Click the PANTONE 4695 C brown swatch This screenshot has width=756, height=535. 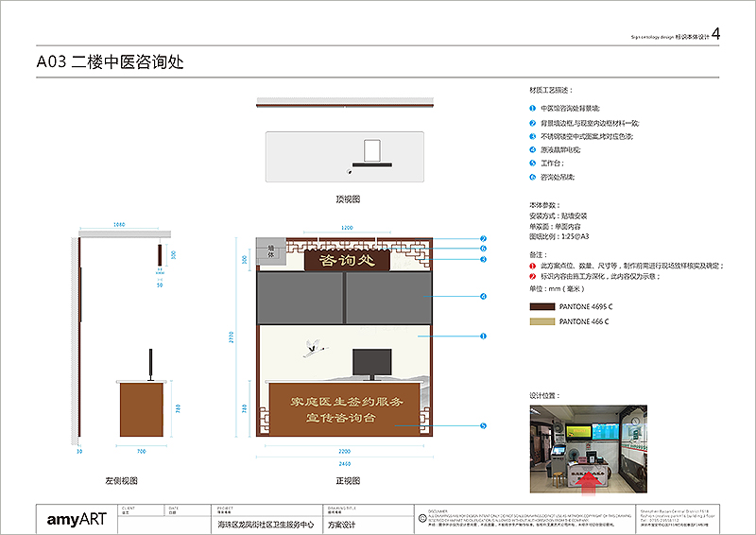542,307
